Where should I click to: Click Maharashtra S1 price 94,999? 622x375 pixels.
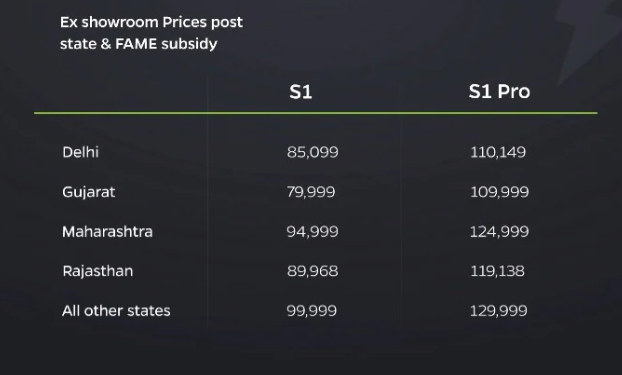(x=313, y=232)
